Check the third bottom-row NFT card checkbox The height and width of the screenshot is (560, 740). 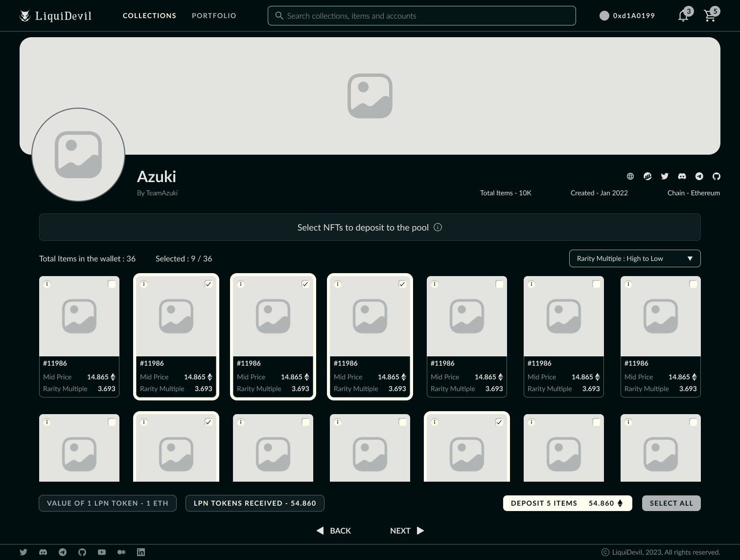305,422
